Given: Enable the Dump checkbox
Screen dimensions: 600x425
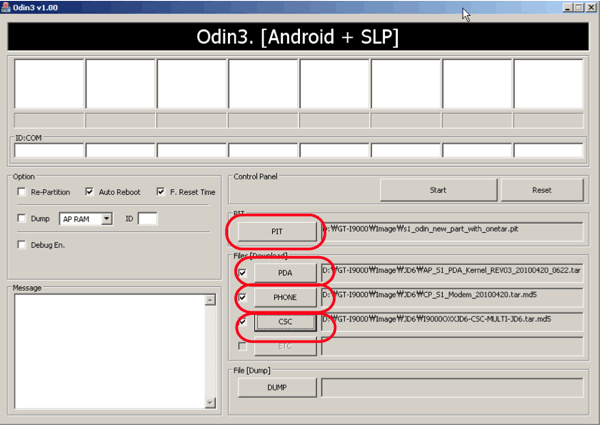Looking at the screenshot, I should pyautogui.click(x=22, y=218).
